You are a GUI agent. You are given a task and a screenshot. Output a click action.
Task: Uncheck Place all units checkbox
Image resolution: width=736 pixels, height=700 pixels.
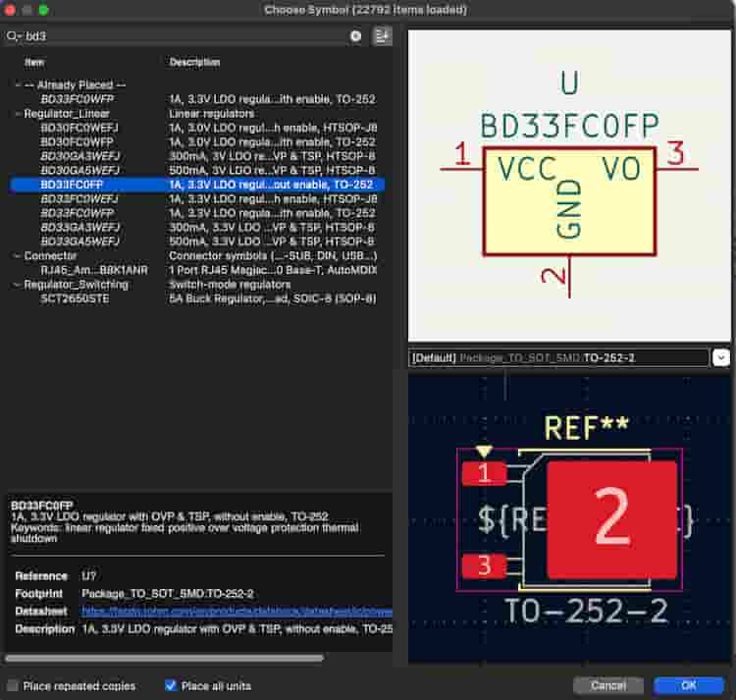click(x=170, y=686)
